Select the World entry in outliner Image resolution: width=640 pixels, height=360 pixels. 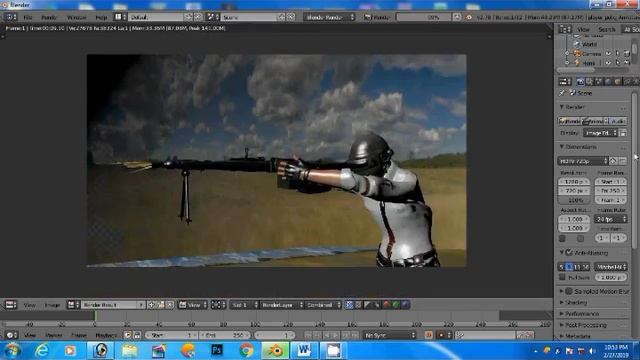pos(589,44)
